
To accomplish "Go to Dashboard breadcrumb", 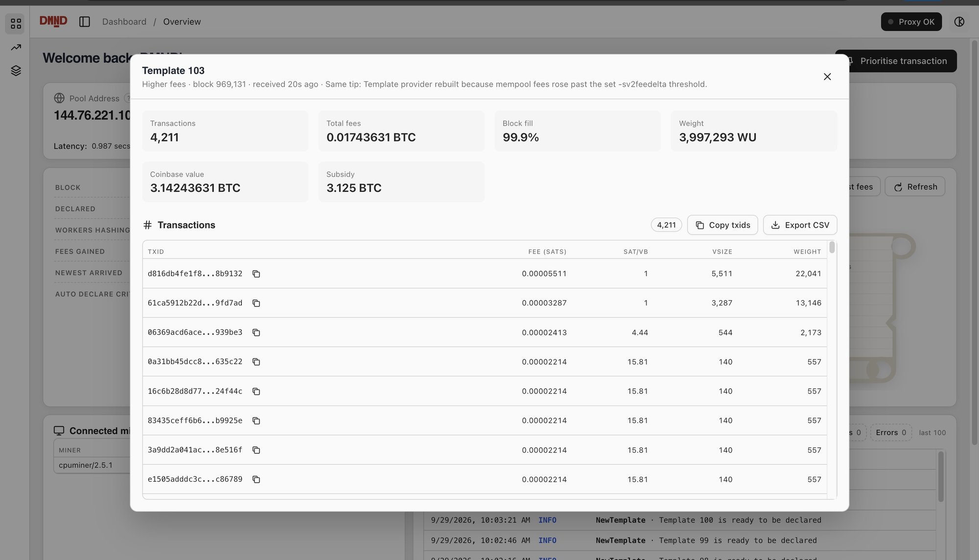I will pos(124,22).
